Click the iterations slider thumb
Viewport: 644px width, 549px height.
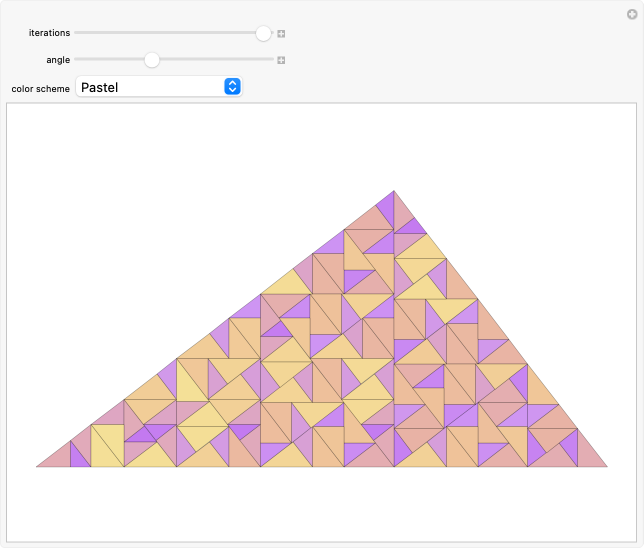(263, 33)
